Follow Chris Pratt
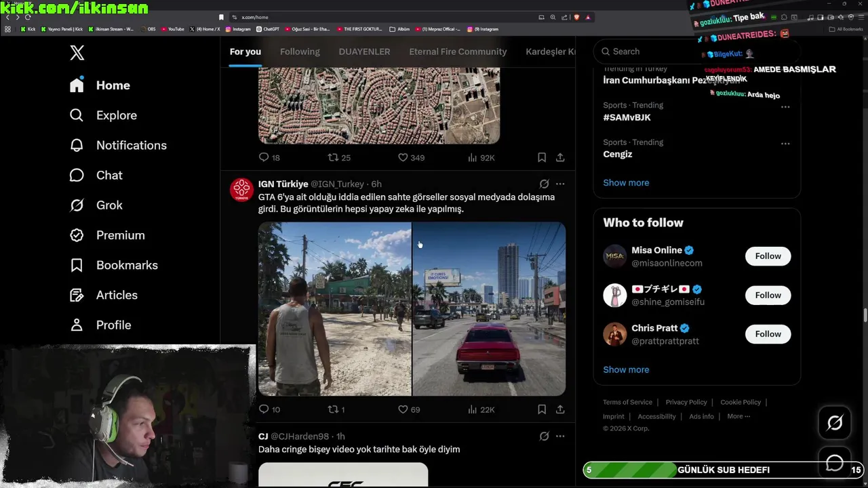This screenshot has height=488, width=868. 768,334
